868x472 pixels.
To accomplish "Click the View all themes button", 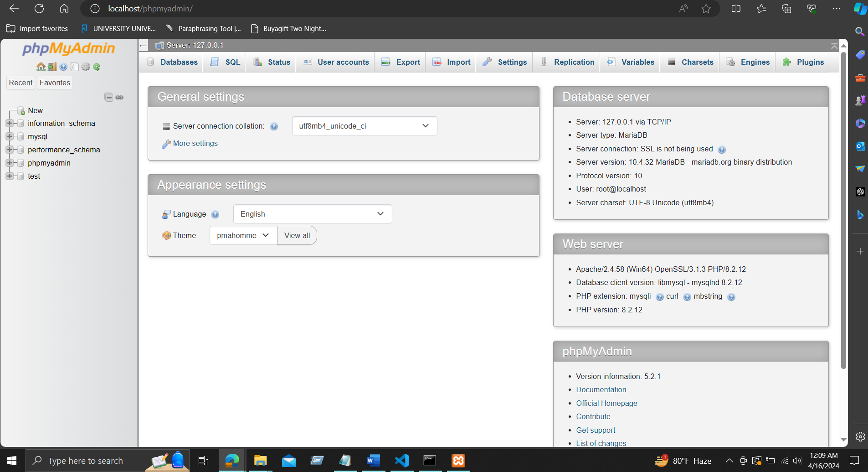I will [297, 235].
